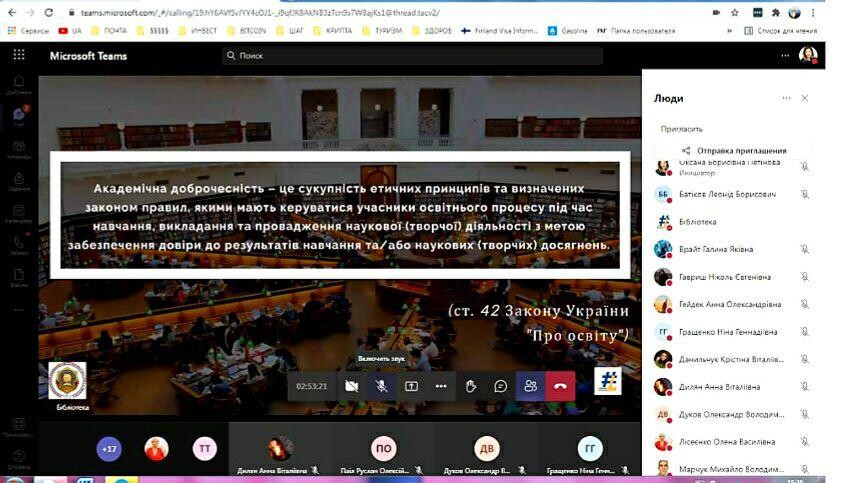
Task: Turn on the camera in meeting controls
Action: [351, 386]
